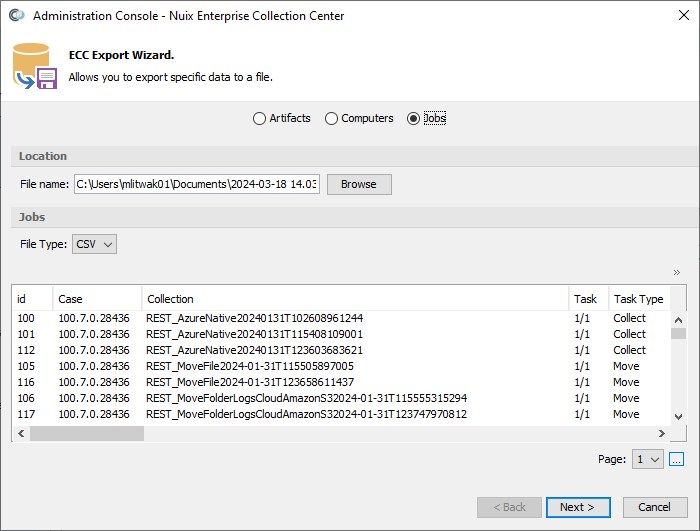Select job id 100
Screen dimensions: 700x531
tap(26, 318)
